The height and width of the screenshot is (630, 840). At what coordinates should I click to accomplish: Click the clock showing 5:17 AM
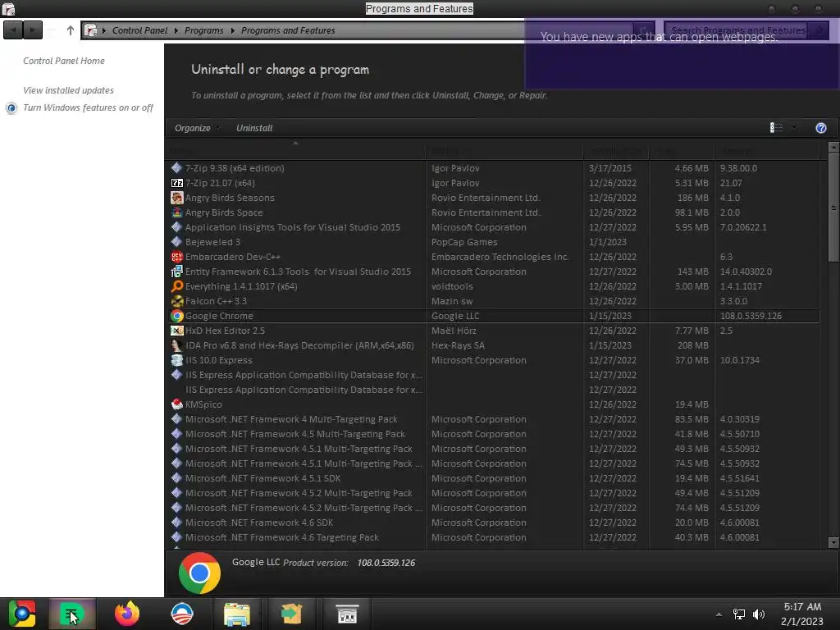802,607
